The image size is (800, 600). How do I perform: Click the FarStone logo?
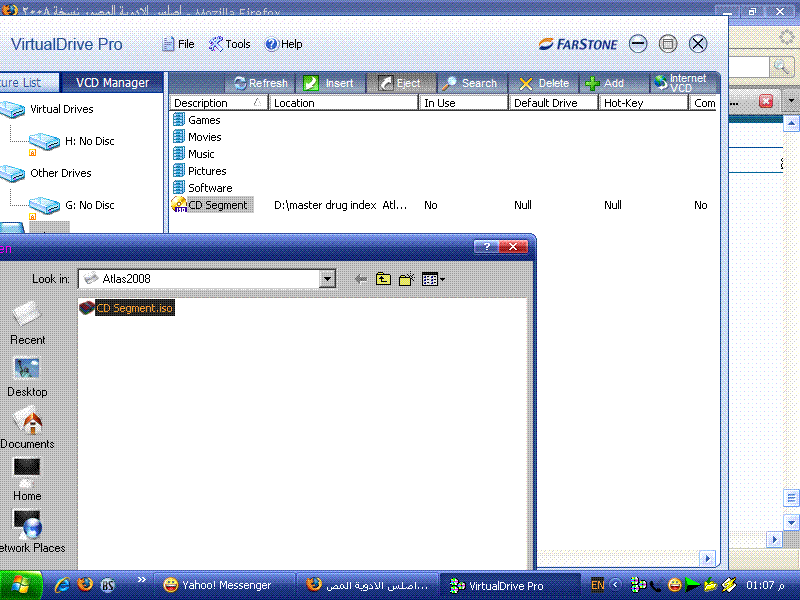click(x=578, y=44)
